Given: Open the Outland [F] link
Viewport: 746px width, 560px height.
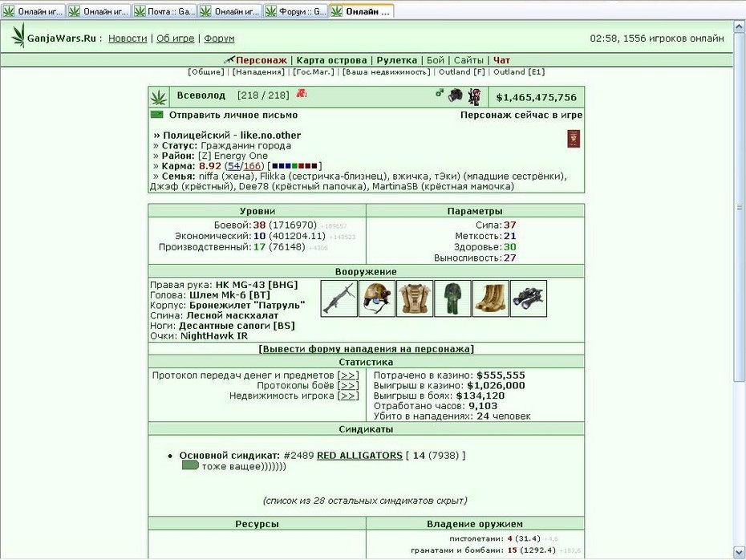Looking at the screenshot, I should [x=461, y=72].
